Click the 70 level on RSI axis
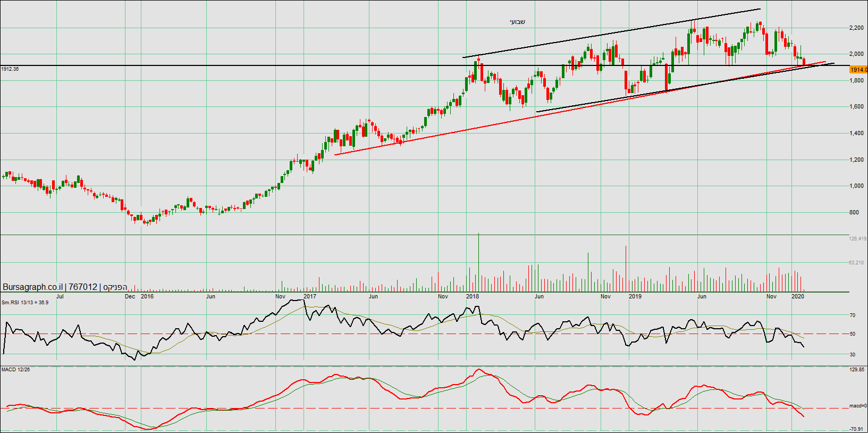868x433 pixels. coord(853,315)
